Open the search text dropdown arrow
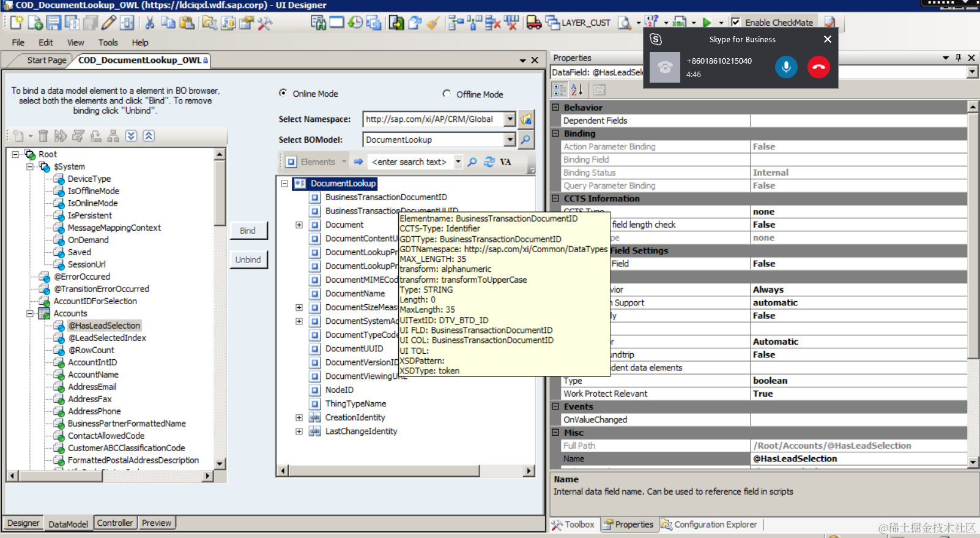The width and height of the screenshot is (980, 538). (x=458, y=162)
